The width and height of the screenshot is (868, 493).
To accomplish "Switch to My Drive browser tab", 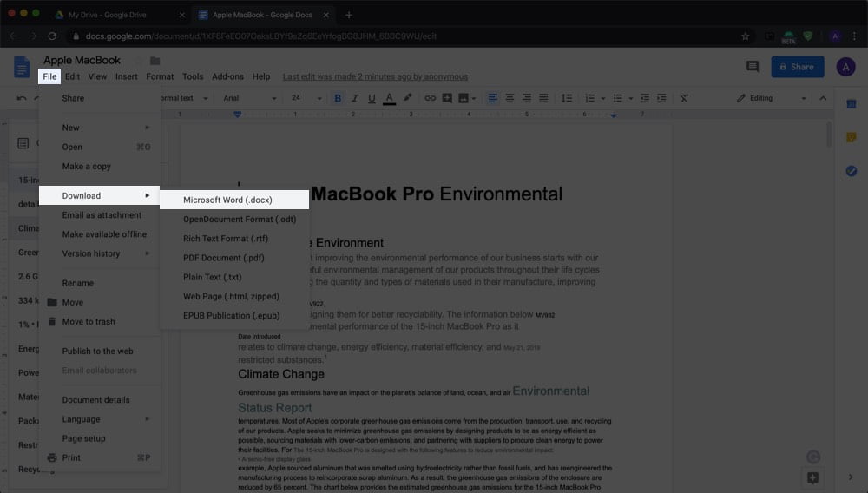I will (x=118, y=15).
